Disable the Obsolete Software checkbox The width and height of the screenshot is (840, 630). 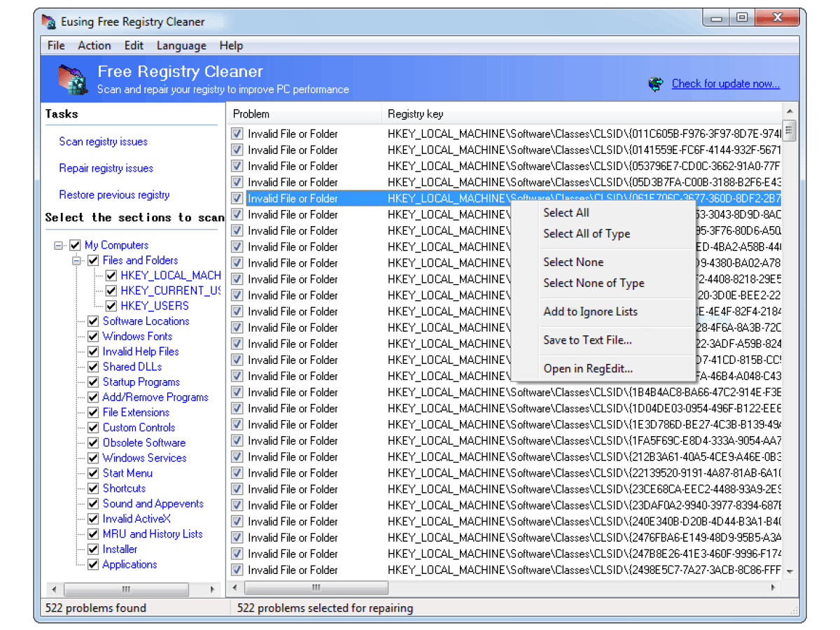pos(93,443)
